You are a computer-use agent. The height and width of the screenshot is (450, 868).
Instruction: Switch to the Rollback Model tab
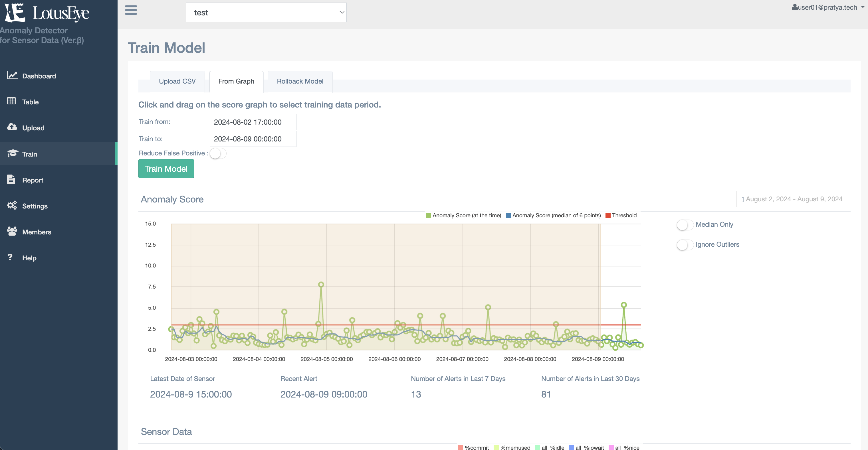(x=300, y=81)
